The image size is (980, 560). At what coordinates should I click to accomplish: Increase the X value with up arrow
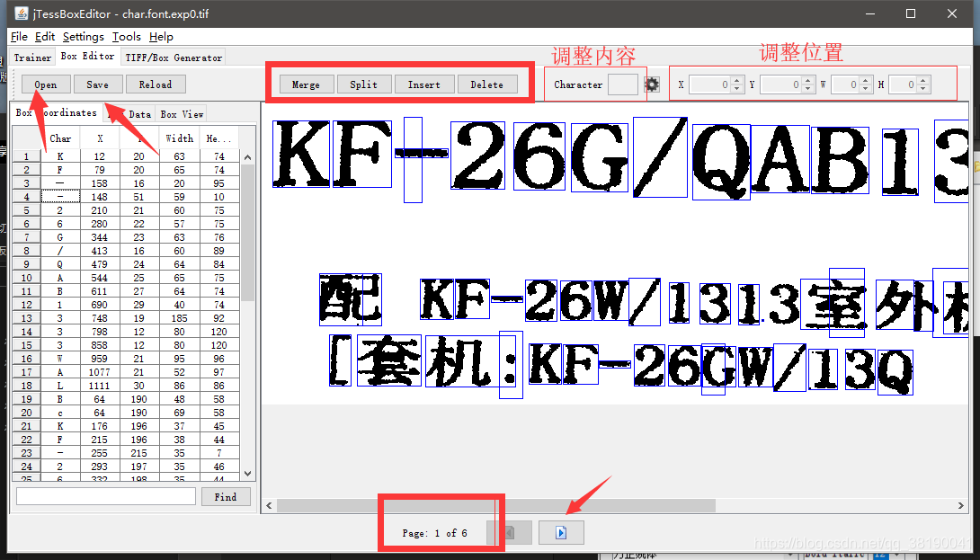737,80
